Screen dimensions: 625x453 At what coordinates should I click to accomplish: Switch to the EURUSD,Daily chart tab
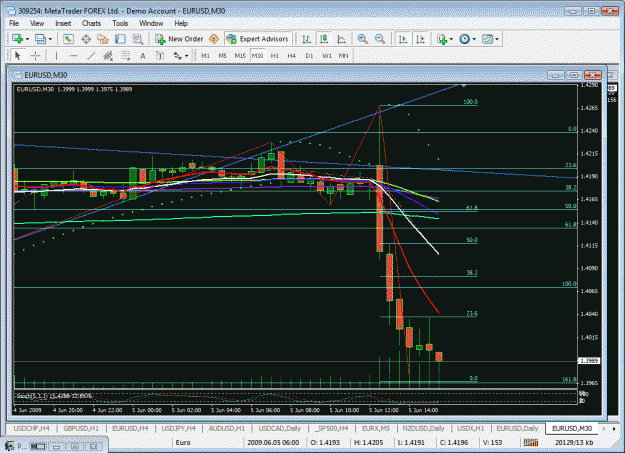517,428
